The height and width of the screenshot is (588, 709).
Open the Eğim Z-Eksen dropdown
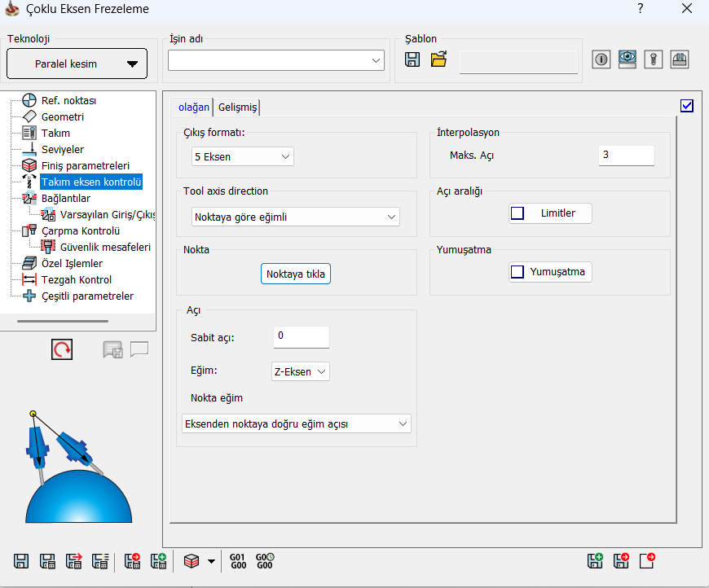click(x=300, y=371)
